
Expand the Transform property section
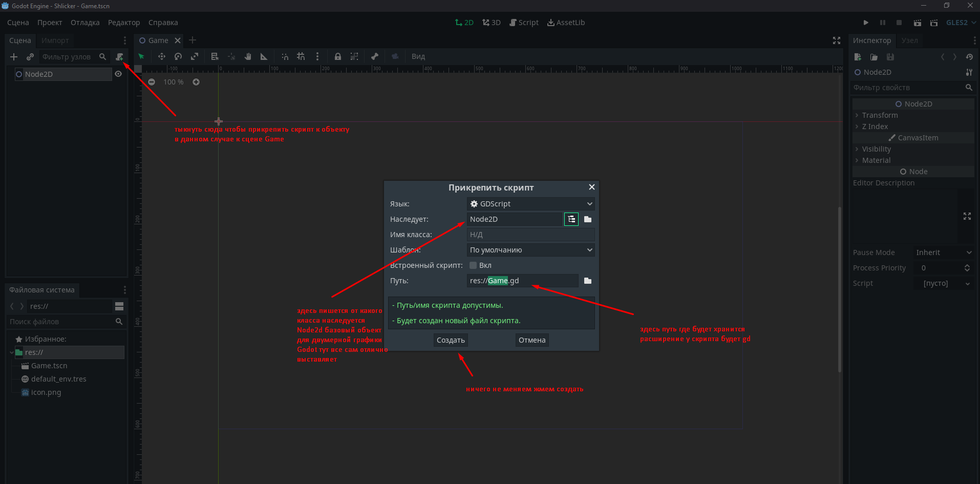[x=879, y=115]
